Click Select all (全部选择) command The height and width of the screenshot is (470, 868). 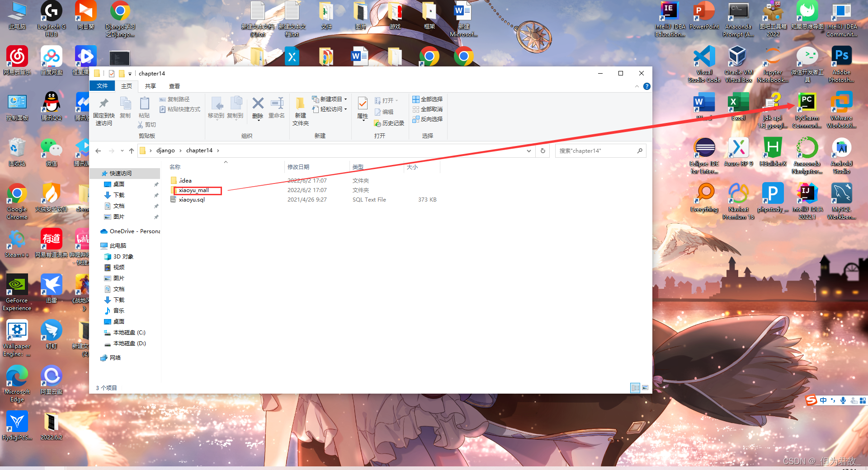click(x=428, y=99)
